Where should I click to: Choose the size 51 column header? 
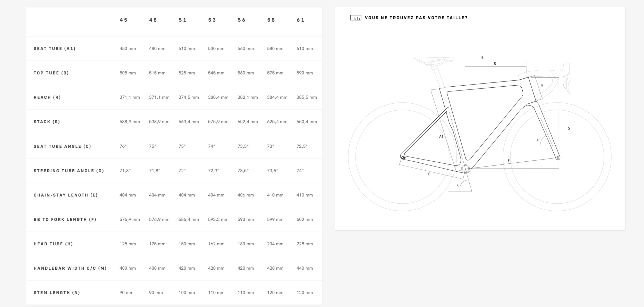click(183, 20)
